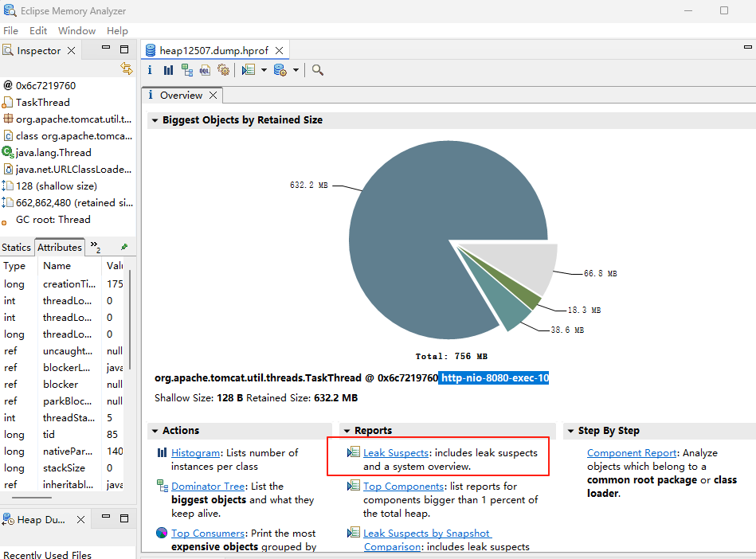Click the java.lang.Thread class icon in Inspector

point(7,152)
